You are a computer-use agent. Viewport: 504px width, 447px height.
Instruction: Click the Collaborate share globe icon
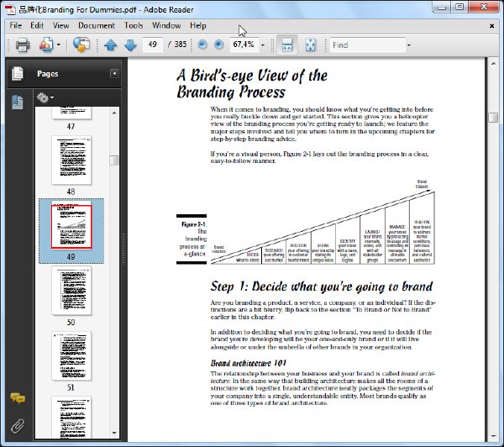(81, 45)
